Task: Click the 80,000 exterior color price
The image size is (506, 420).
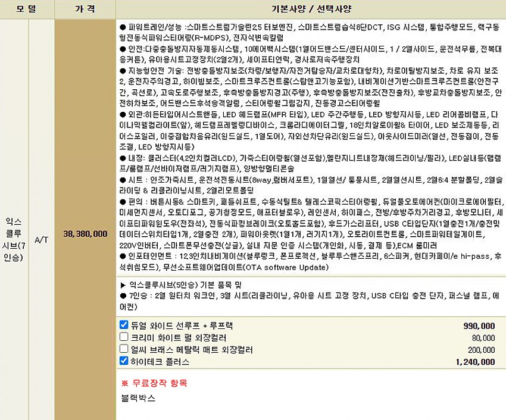Action: tap(483, 338)
